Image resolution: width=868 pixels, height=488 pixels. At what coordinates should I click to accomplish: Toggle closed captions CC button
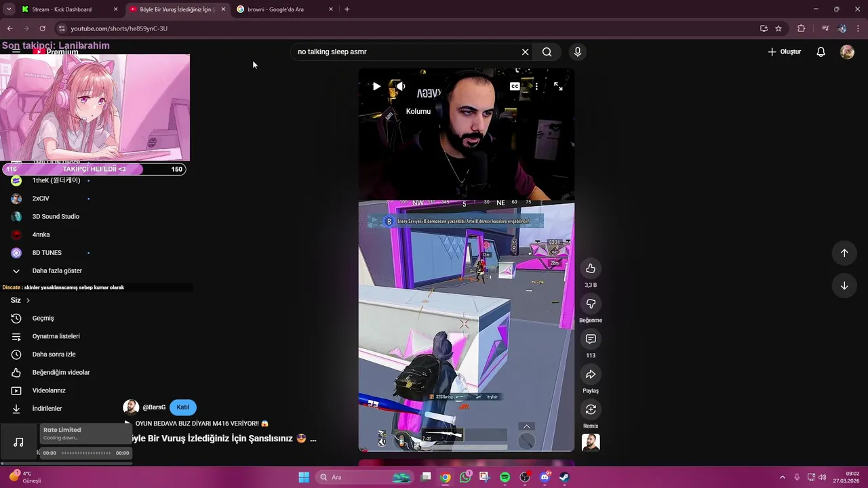tap(515, 86)
